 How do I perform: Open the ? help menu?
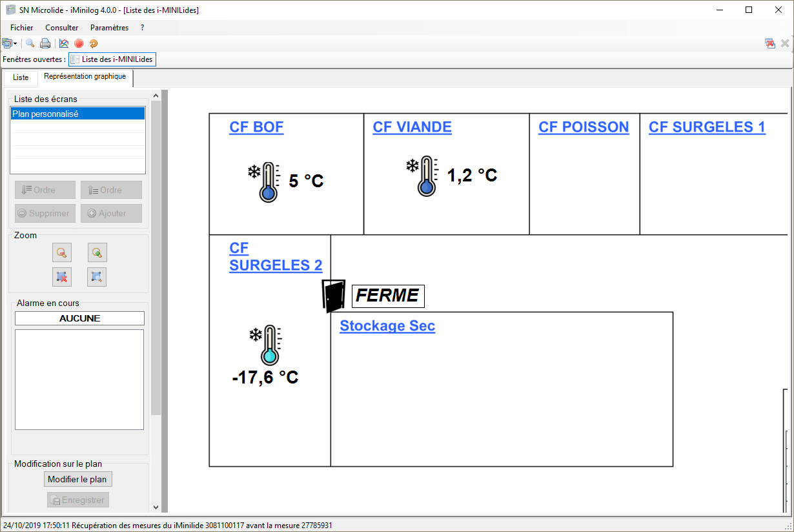[x=142, y=28]
